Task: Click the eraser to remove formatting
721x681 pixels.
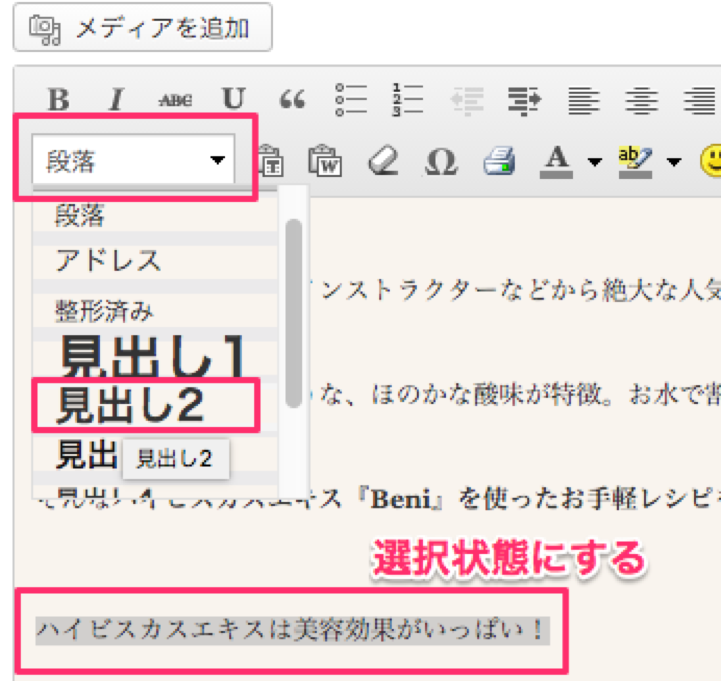Action: (381, 160)
